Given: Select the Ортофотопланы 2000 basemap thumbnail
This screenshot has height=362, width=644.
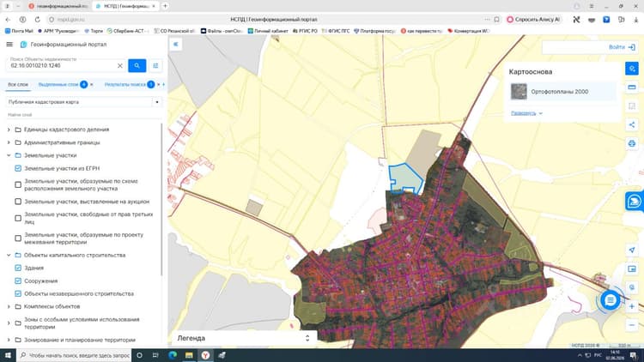Looking at the screenshot, I should click(x=519, y=92).
